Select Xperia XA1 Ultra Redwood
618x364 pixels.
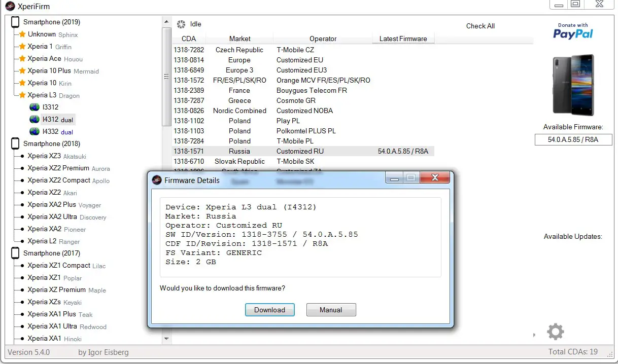coord(67,326)
